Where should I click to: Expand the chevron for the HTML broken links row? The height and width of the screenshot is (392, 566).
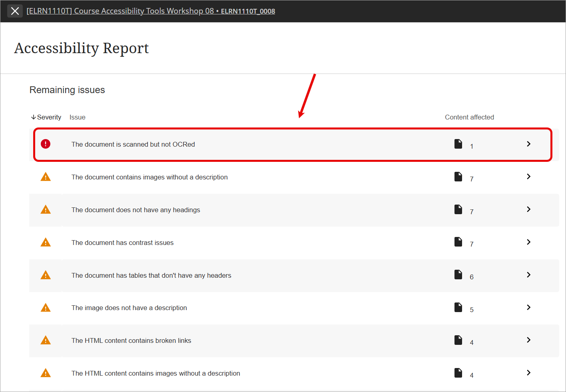point(528,340)
